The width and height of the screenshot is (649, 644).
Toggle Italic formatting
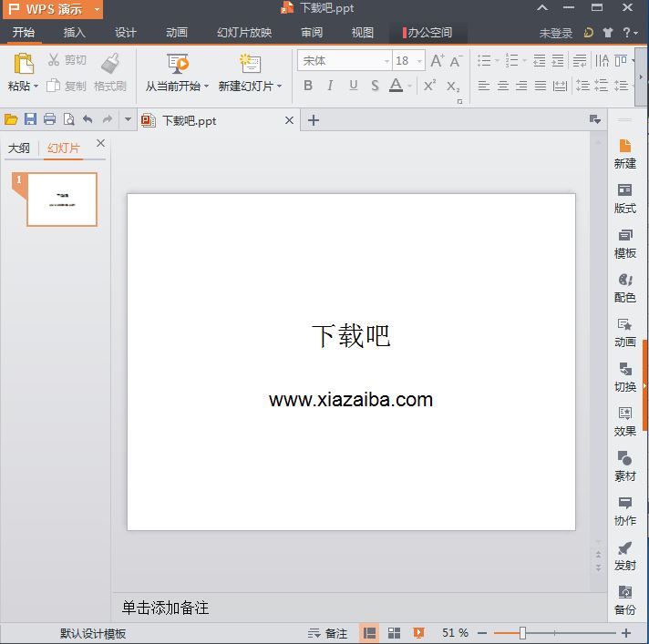330,86
